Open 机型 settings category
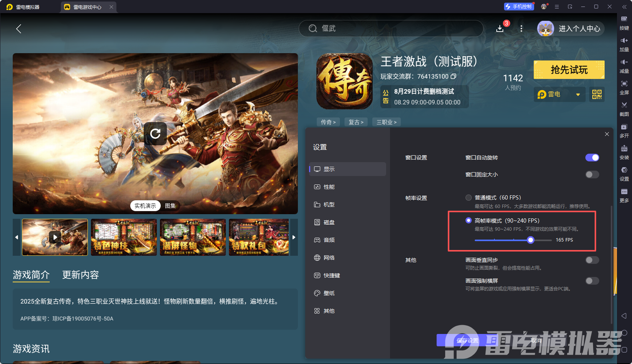 [x=348, y=205]
